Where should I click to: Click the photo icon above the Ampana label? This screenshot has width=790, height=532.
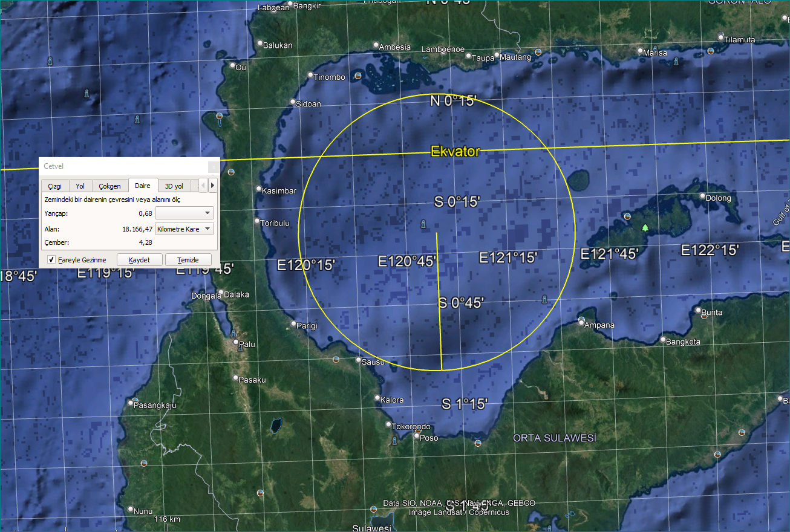581,319
